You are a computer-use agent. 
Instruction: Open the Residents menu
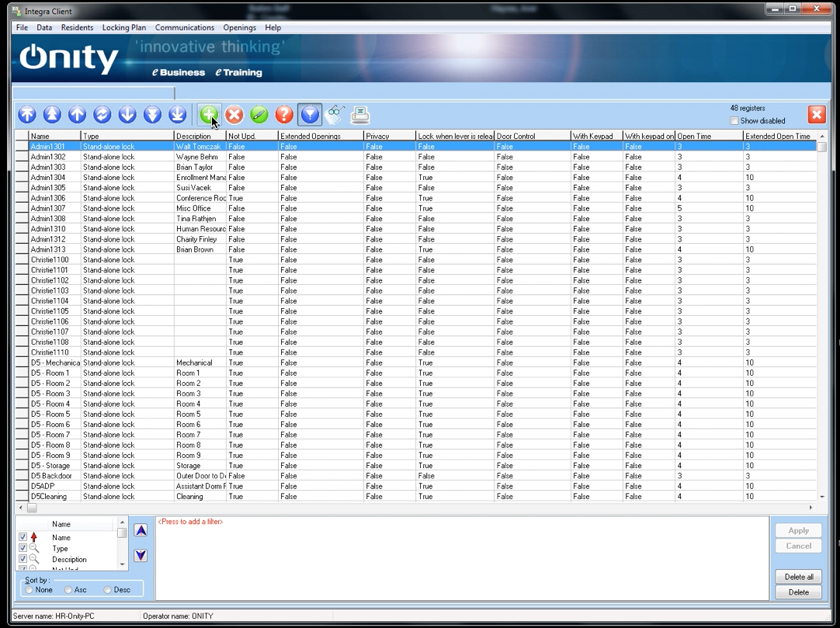point(77,28)
